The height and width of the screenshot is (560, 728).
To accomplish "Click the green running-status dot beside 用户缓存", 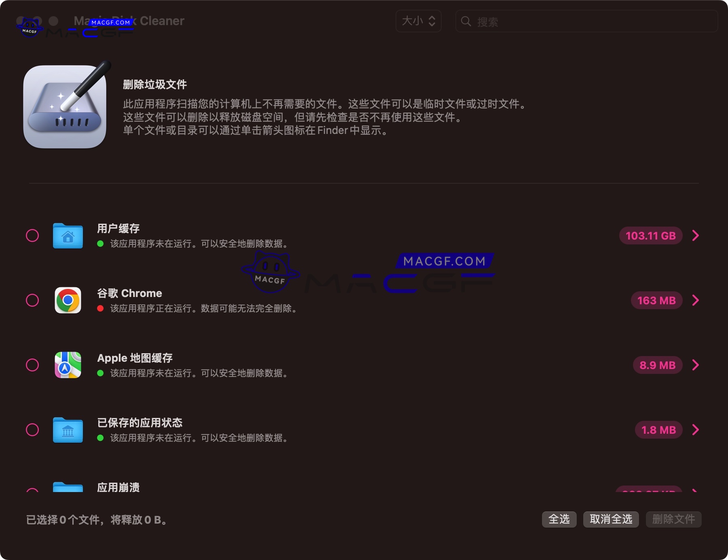I will pos(99,244).
